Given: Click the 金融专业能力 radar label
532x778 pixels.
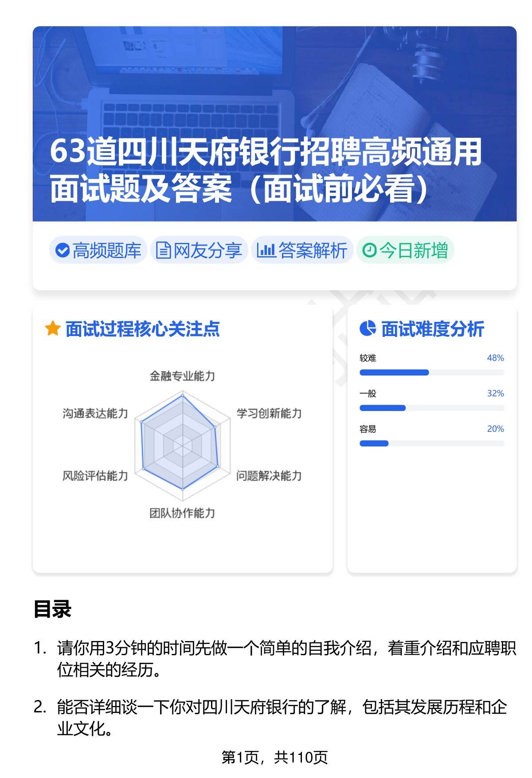Looking at the screenshot, I should click(182, 376).
